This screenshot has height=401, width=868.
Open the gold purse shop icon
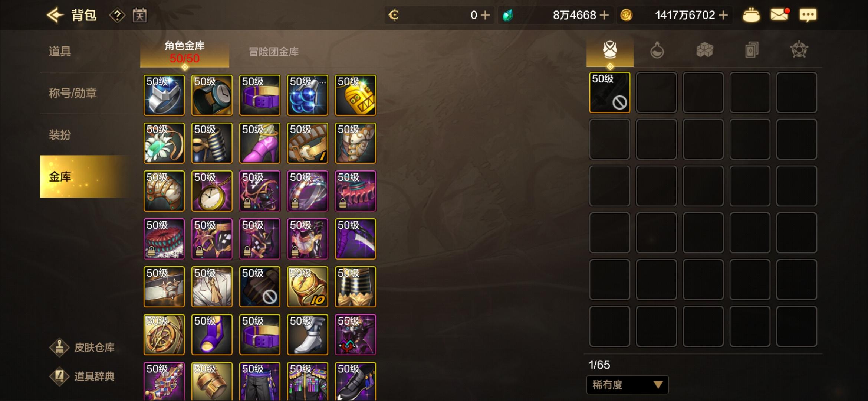click(x=751, y=16)
